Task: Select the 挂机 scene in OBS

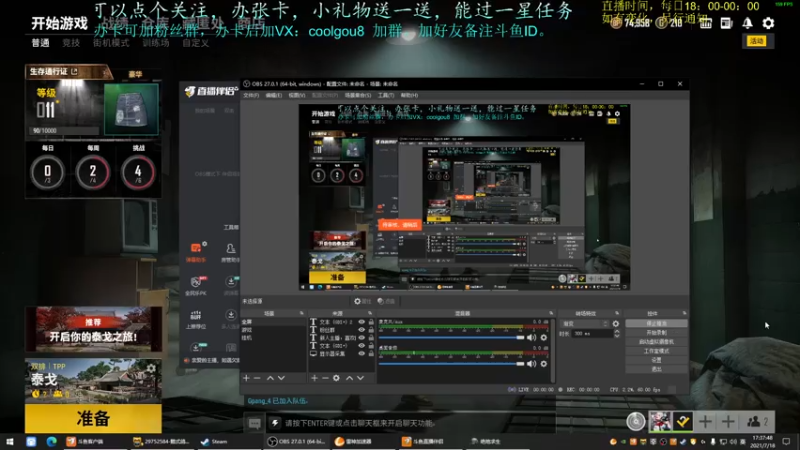Action: 247,338
